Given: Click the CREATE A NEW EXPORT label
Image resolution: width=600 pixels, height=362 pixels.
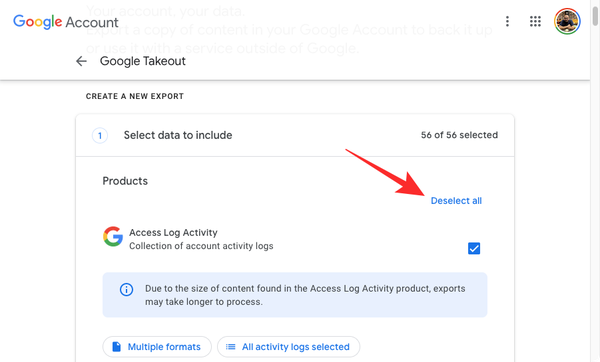Looking at the screenshot, I should click(135, 96).
